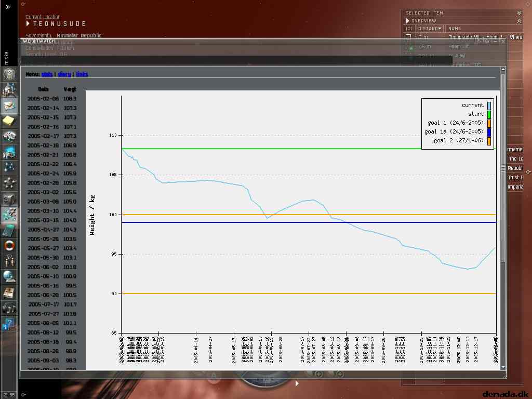This screenshot has height=399, width=532.
Task: Expand sidebar with the double arrow at top
Action: pos(8,7)
